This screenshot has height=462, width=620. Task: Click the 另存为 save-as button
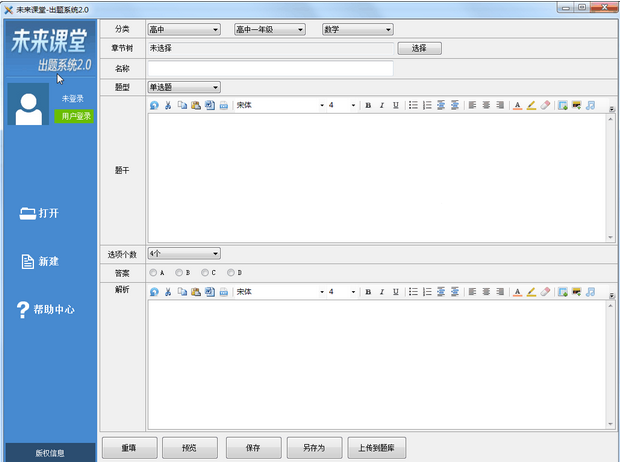coord(314,448)
